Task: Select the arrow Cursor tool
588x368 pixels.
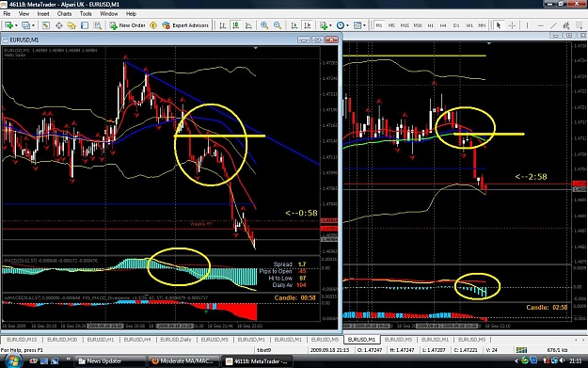Action: point(499,25)
